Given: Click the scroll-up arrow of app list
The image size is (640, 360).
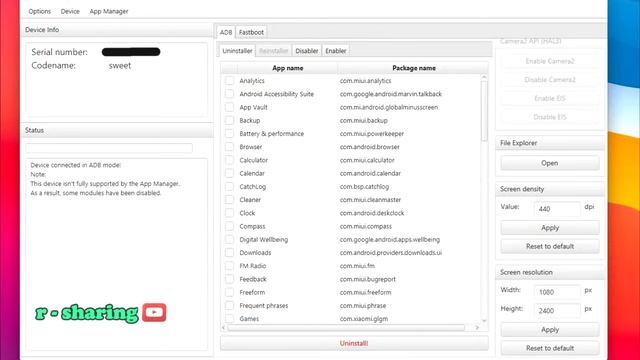Looking at the screenshot, I should [484, 77].
